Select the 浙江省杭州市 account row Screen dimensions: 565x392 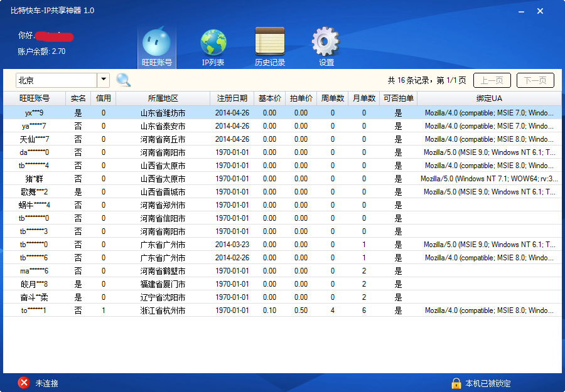point(282,310)
